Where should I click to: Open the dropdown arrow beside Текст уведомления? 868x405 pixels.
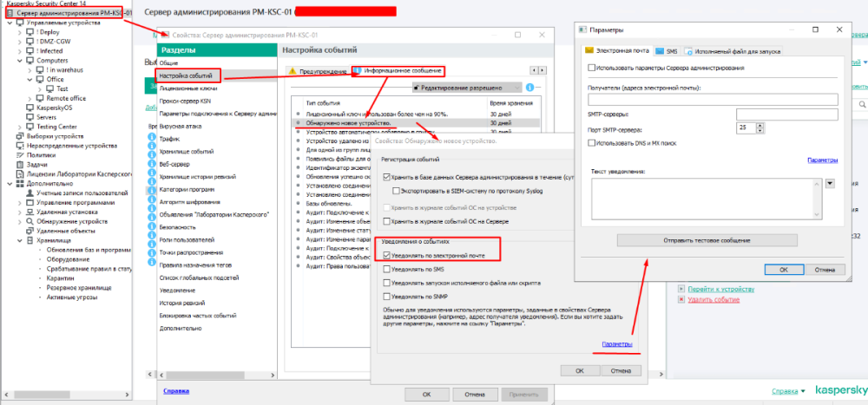[830, 184]
